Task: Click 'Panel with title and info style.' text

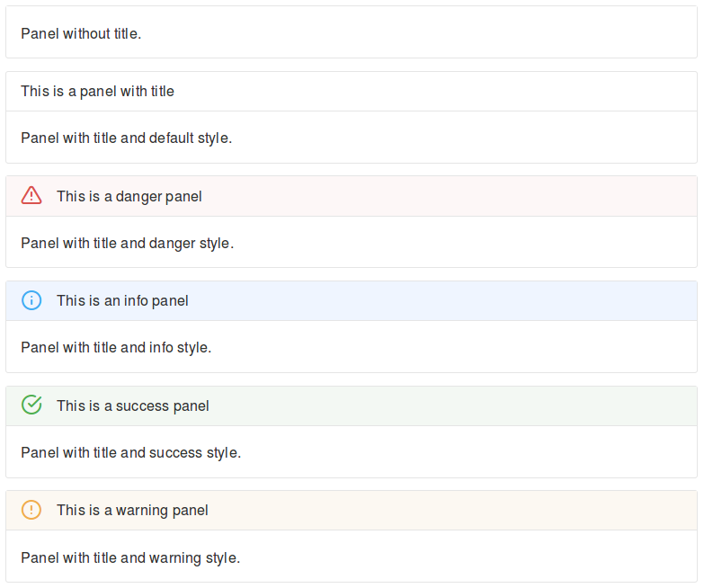Action: [116, 347]
